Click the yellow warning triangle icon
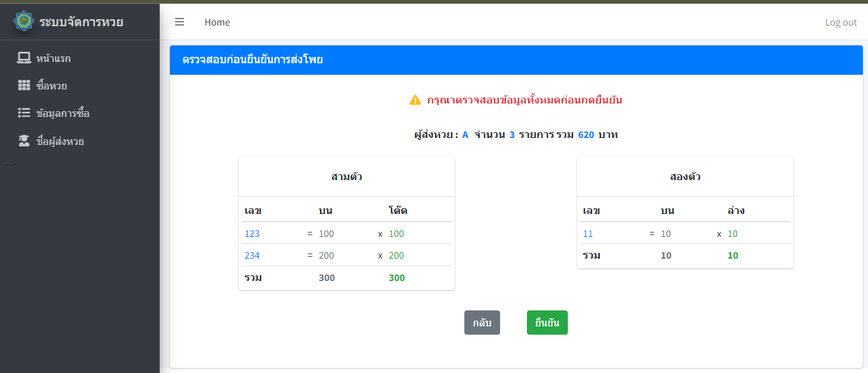This screenshot has width=868, height=373. (415, 100)
